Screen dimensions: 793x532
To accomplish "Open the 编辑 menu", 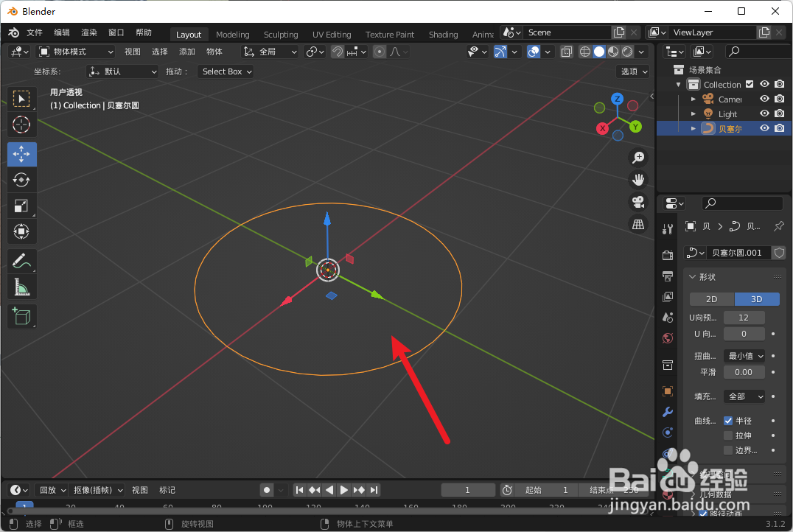I will coord(62,33).
